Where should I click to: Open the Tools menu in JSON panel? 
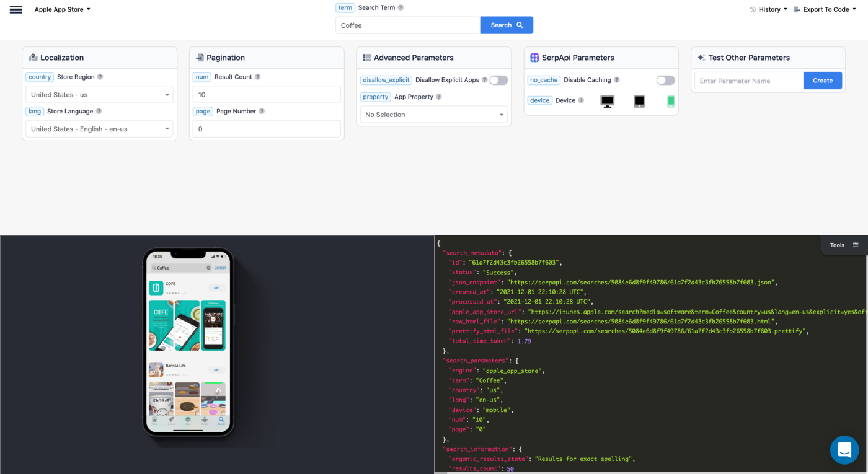[844, 245]
